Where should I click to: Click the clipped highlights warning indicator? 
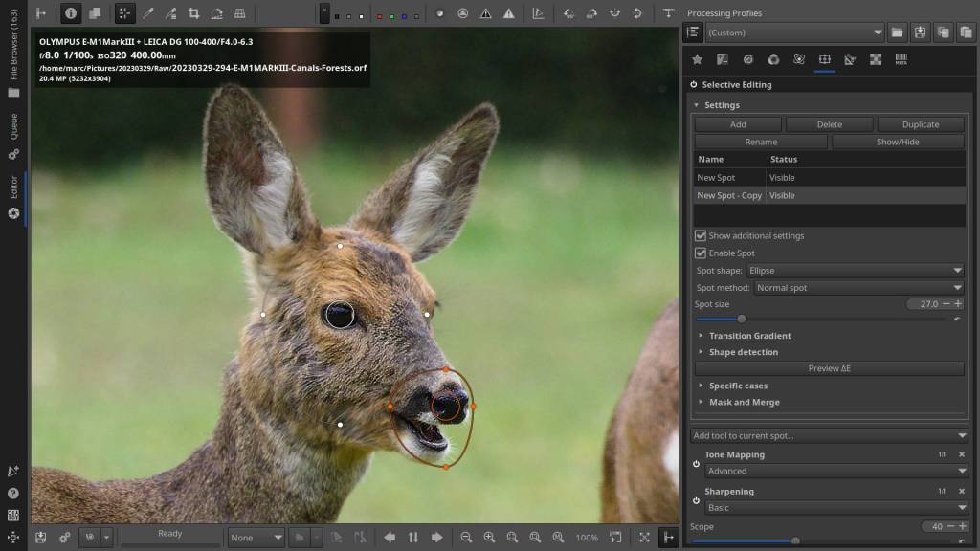pyautogui.click(x=508, y=13)
